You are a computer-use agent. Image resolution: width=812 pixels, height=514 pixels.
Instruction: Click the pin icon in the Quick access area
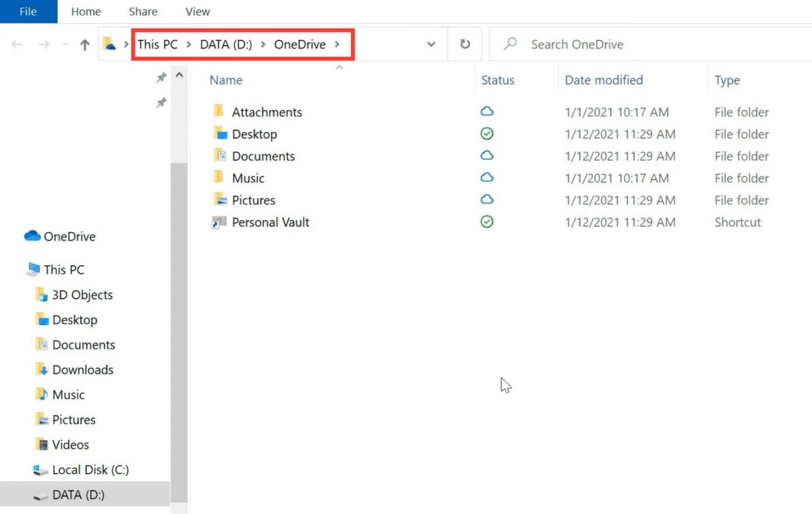click(x=161, y=77)
